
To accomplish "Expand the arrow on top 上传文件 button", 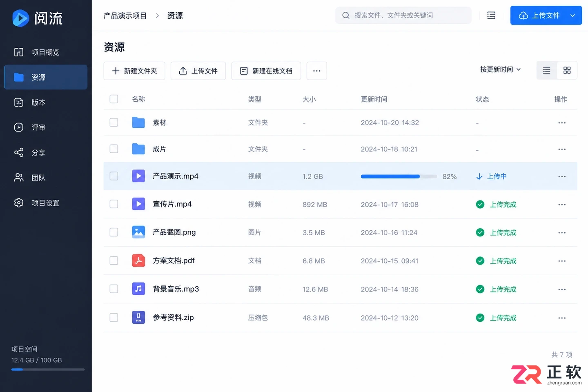I will tap(572, 16).
